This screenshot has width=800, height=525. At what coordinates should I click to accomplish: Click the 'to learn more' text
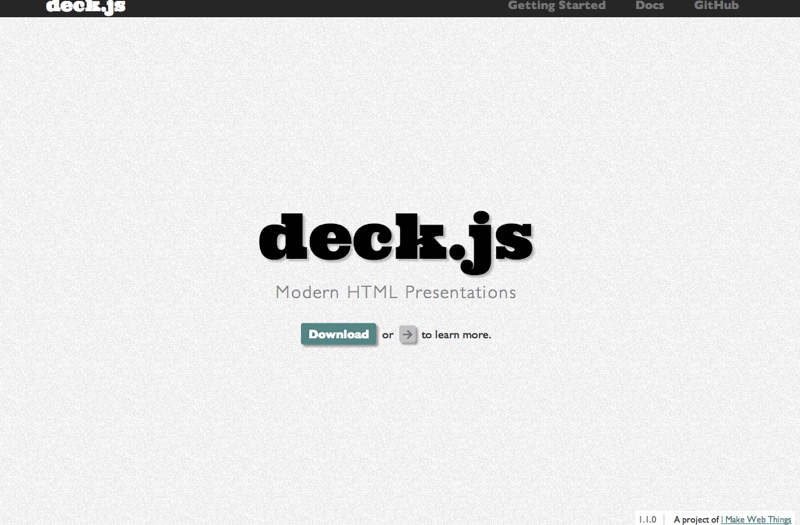point(456,335)
